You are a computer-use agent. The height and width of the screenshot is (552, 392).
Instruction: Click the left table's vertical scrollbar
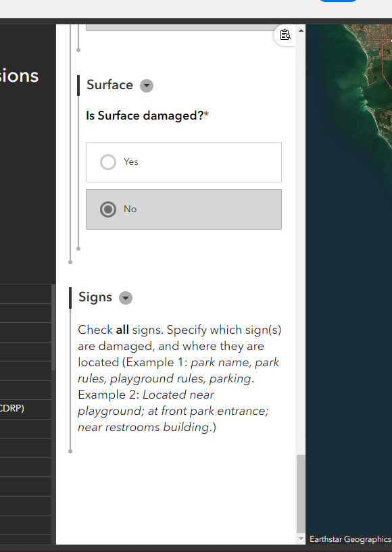tap(53, 328)
